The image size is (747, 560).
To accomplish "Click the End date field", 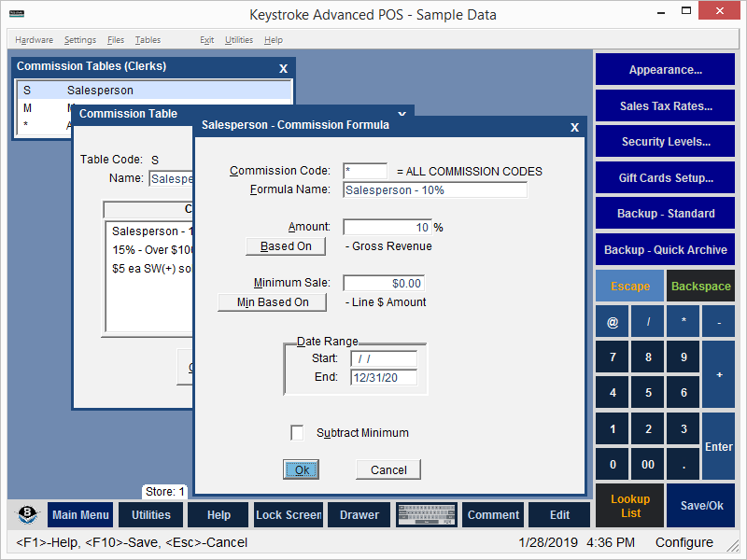I will coord(384,378).
